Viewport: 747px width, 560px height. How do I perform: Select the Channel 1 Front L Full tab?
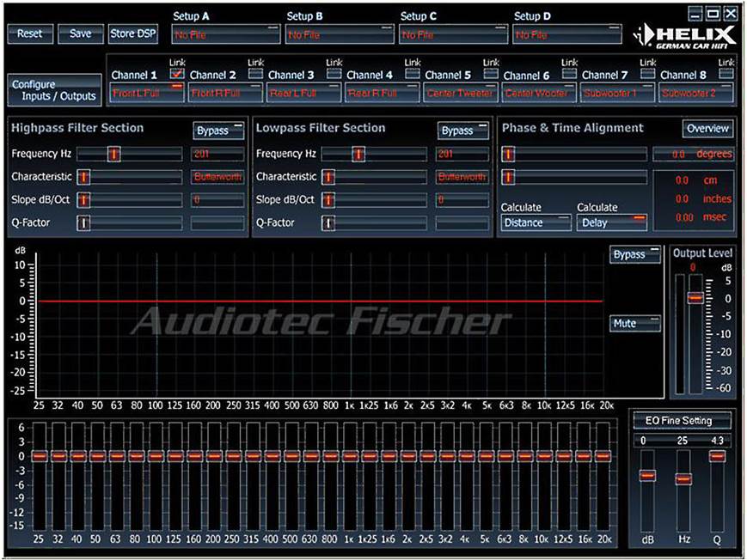[147, 93]
